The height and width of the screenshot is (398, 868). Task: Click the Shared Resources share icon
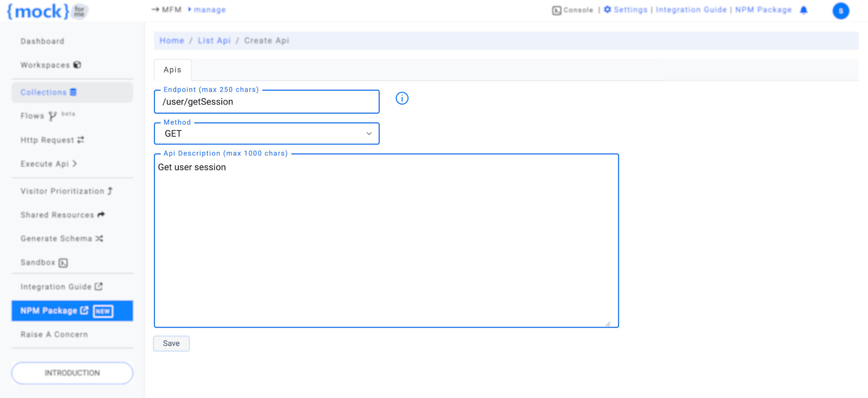[101, 214]
